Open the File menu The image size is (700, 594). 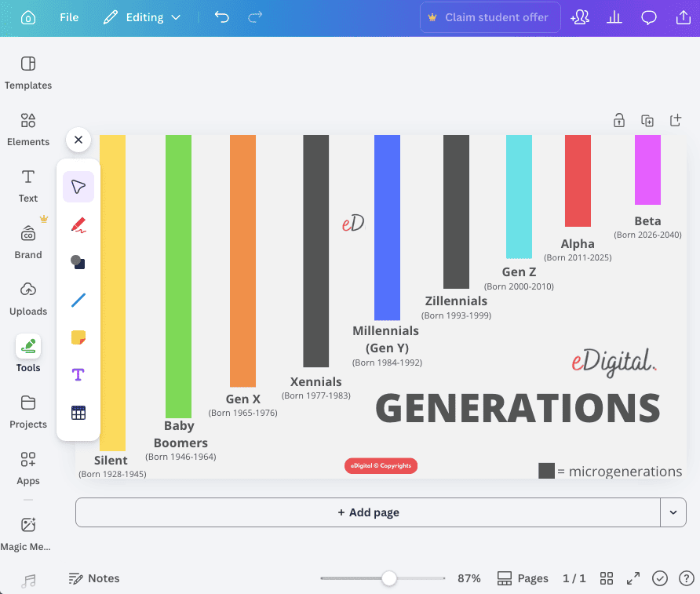(x=69, y=17)
